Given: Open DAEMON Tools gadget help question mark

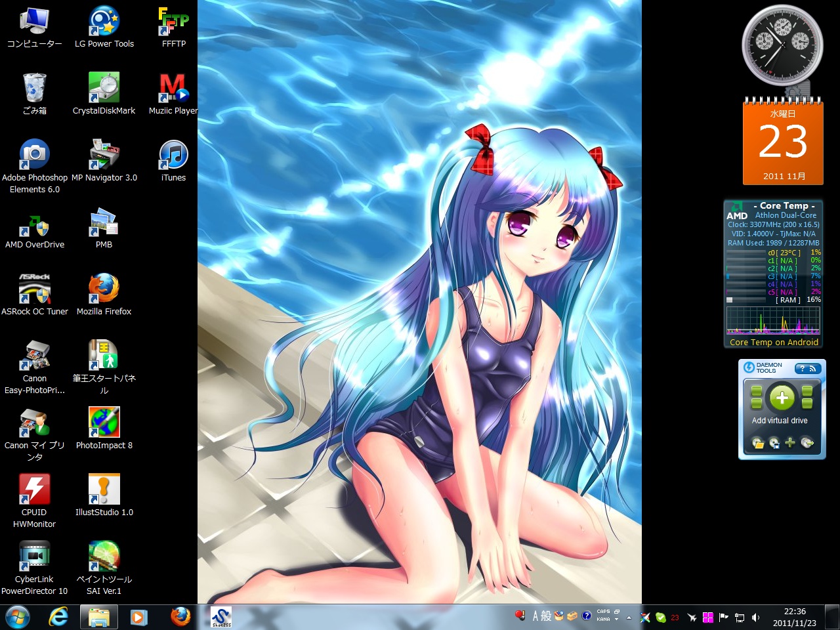Looking at the screenshot, I should click(802, 369).
